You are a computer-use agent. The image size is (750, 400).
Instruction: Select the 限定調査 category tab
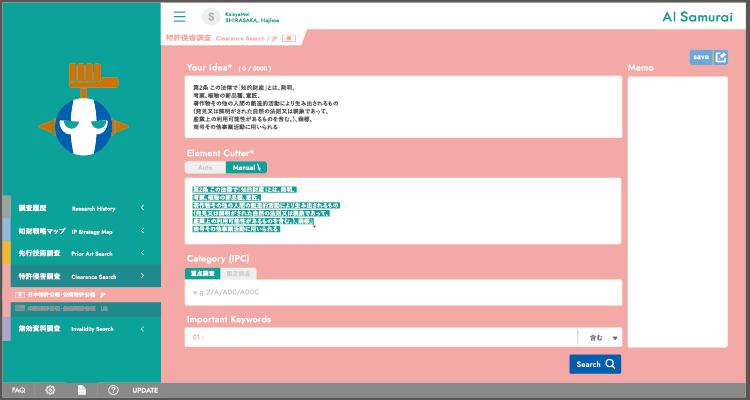tap(240, 273)
